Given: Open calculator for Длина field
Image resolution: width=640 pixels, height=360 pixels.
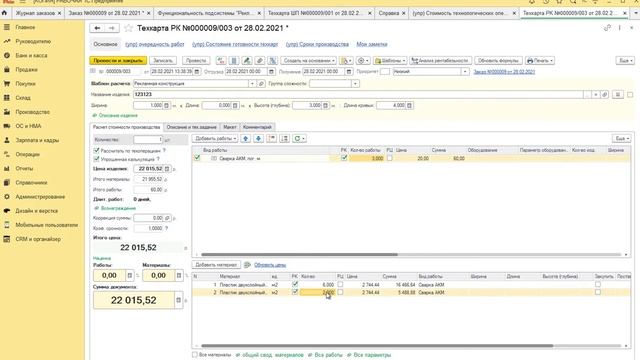Looking at the screenshot, I should tap(235, 105).
